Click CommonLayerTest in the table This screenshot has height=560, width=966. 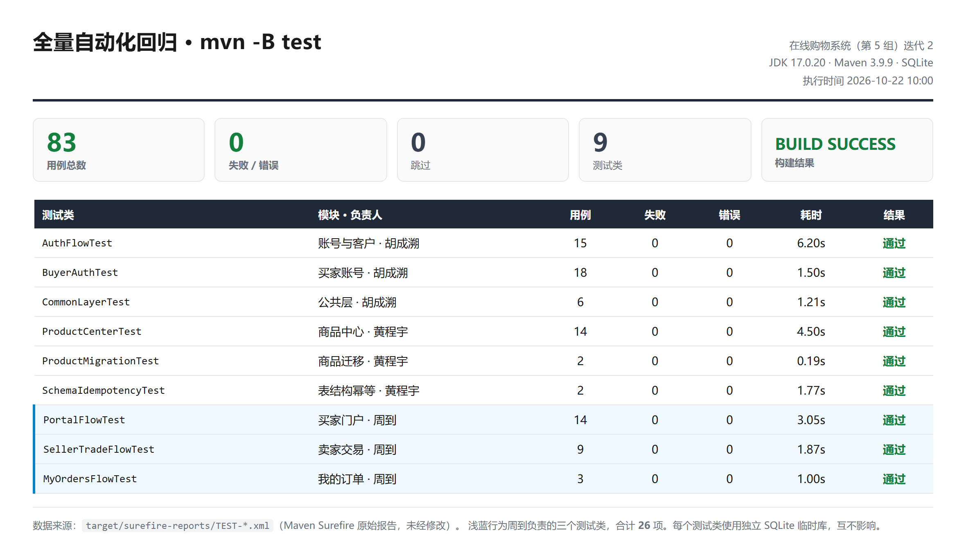86,302
